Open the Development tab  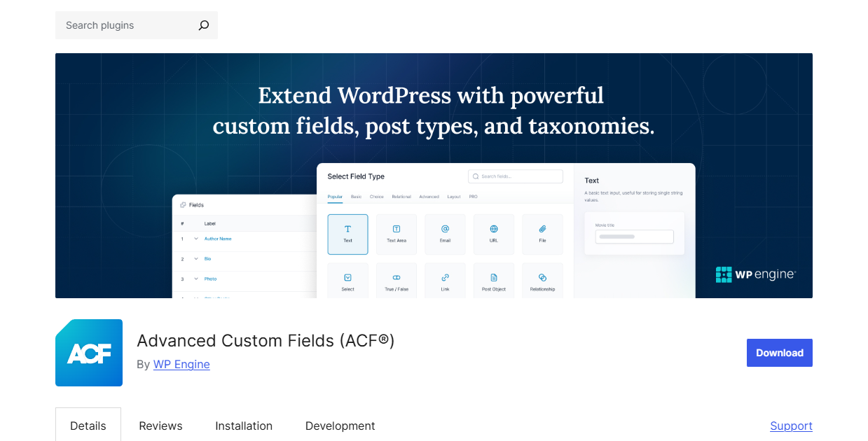click(x=340, y=426)
